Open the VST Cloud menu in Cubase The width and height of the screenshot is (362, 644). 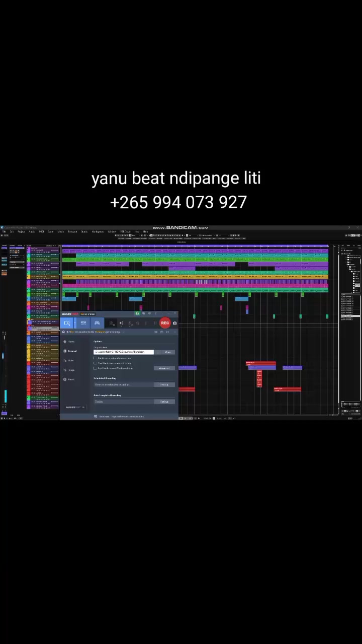(x=125, y=231)
